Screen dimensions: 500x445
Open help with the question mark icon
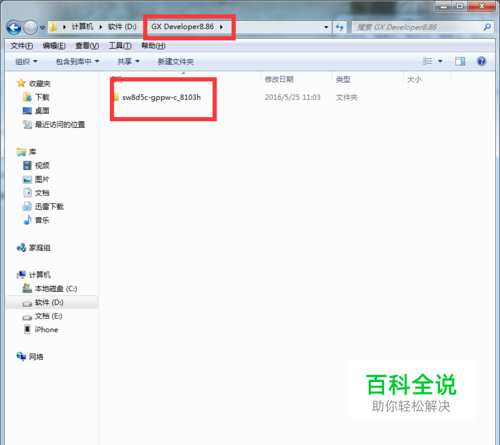[x=481, y=61]
